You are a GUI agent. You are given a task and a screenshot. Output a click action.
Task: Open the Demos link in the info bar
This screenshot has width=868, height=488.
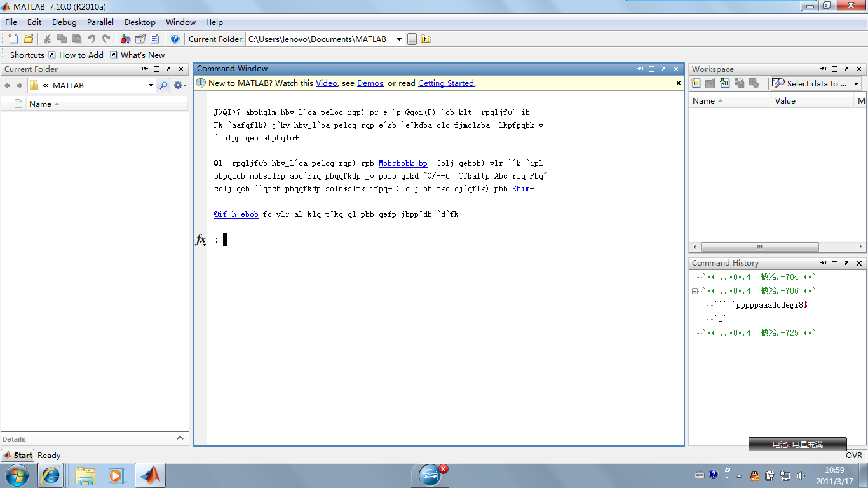(x=370, y=83)
